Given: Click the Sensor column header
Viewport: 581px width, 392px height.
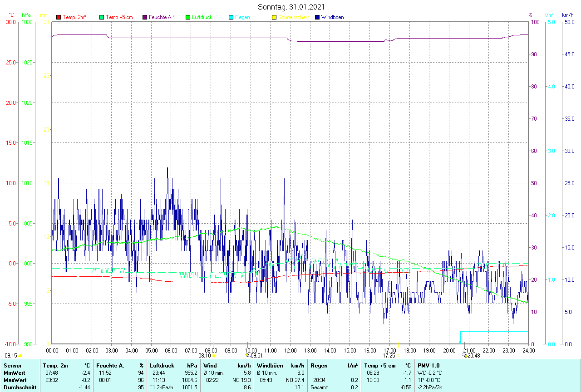Looking at the screenshot, I should tap(12, 366).
